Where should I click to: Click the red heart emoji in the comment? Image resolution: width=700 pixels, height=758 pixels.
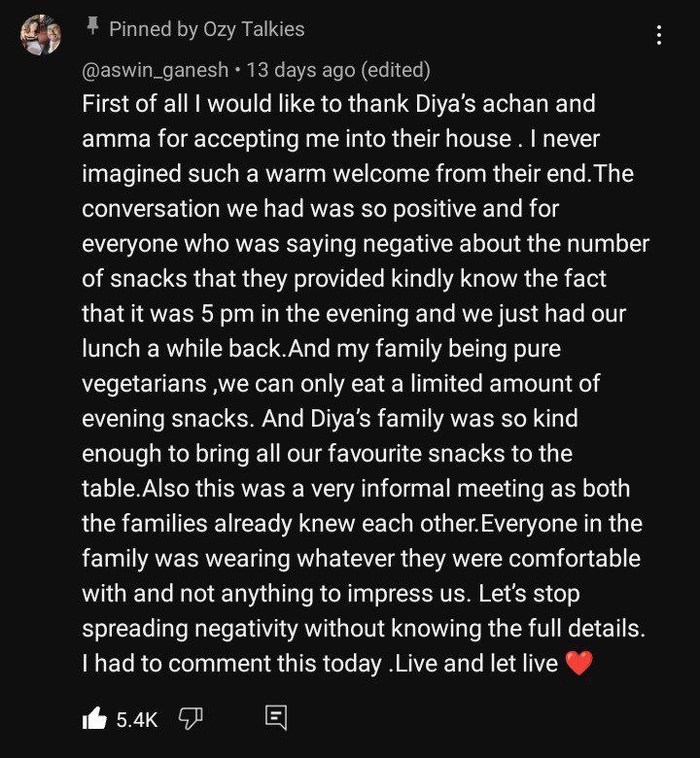pos(577,665)
